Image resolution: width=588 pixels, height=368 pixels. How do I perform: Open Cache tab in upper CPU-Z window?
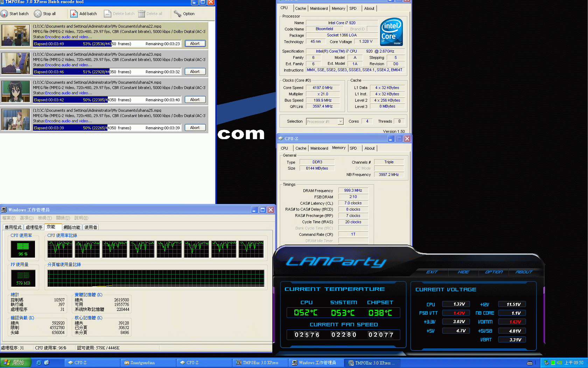click(x=300, y=8)
